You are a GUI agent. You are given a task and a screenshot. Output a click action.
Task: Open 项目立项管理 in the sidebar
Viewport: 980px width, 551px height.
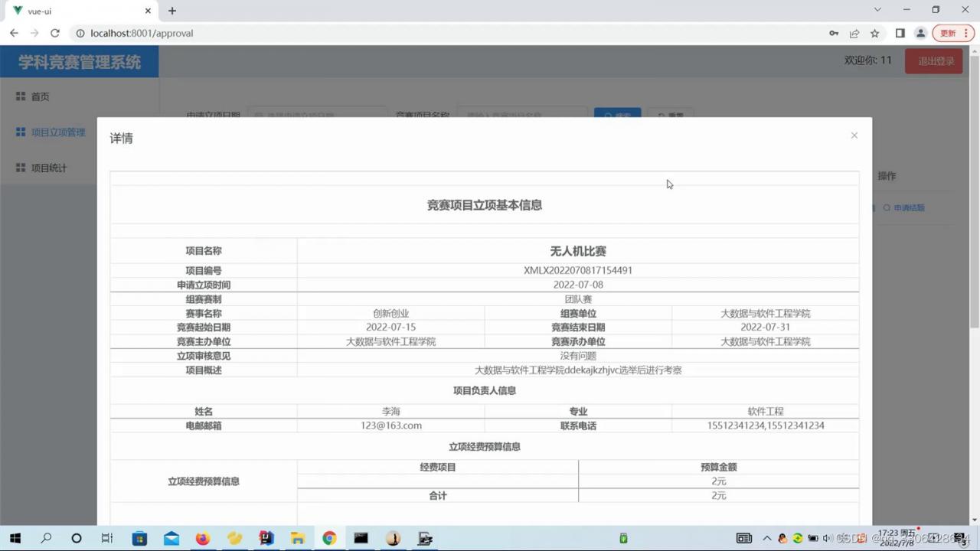(x=58, y=132)
